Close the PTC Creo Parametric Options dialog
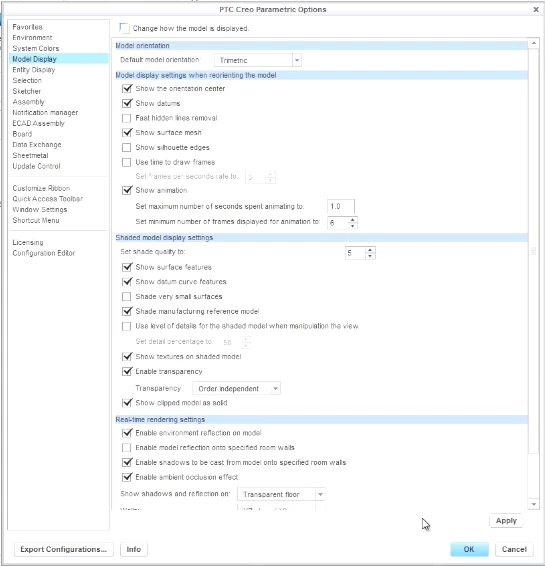Screen dimensions: 545x566 (536, 9)
